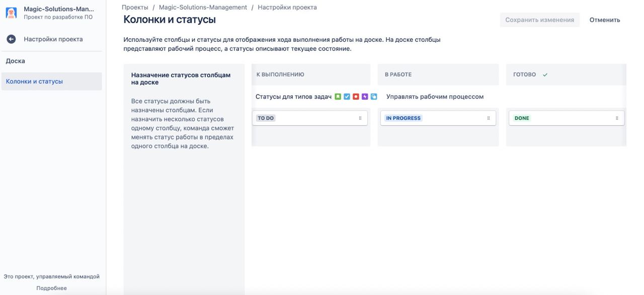Click the Статусы для типов задач label
644x295 pixels.
(293, 97)
